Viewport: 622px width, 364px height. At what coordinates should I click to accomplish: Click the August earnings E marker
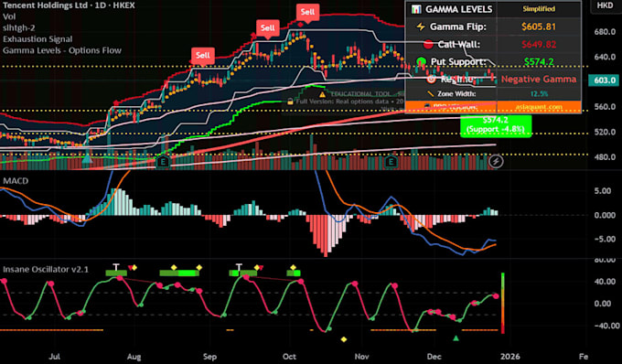(x=163, y=161)
